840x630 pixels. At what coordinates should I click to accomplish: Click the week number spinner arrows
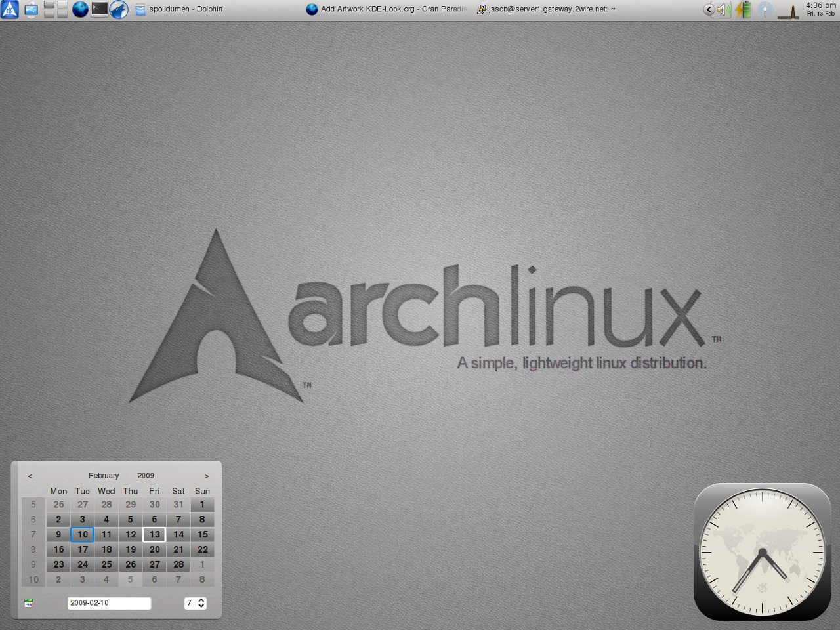[x=201, y=602]
